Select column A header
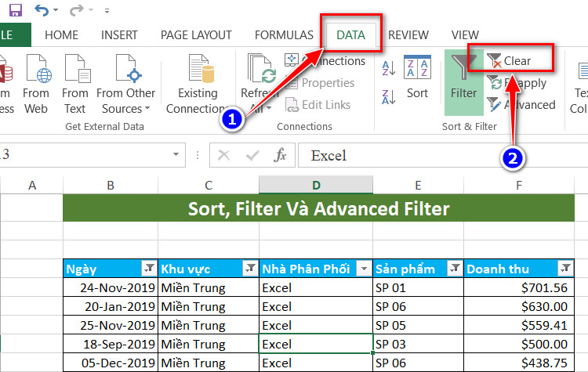 pos(32,185)
